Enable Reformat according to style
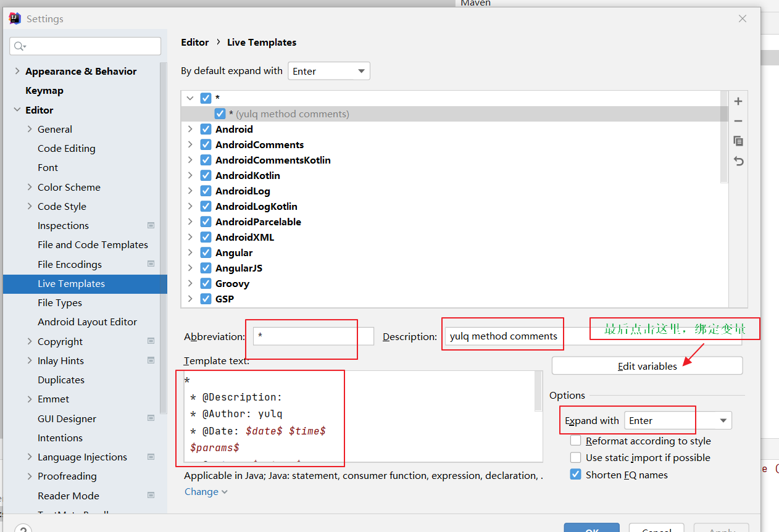This screenshot has height=532, width=779. point(575,441)
